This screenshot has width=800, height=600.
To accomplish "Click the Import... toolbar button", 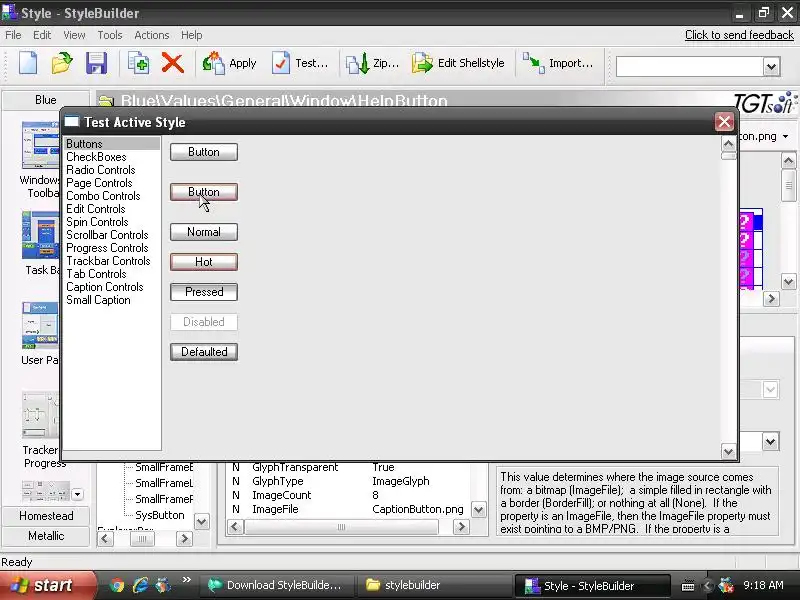I will pos(558,63).
